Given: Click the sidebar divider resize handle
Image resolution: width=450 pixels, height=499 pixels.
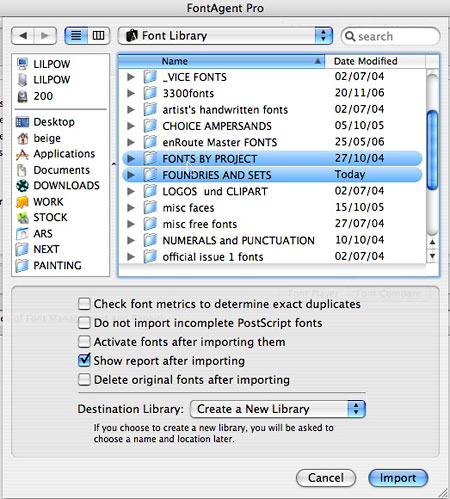Looking at the screenshot, I should [x=114, y=164].
